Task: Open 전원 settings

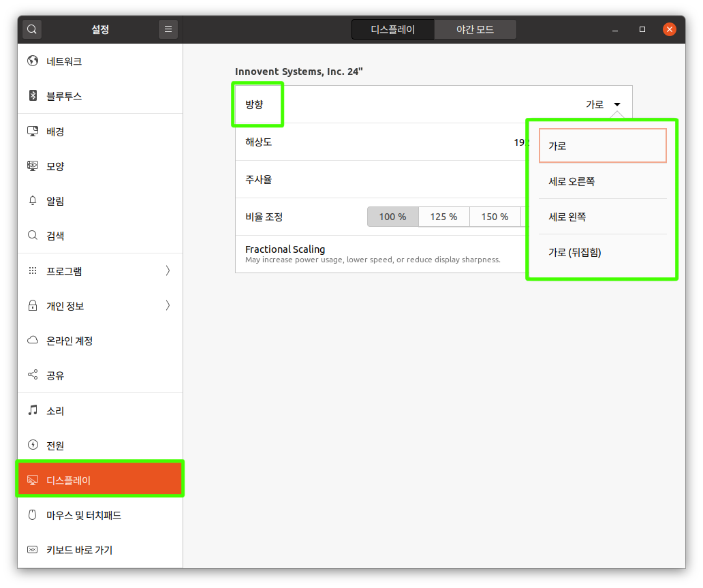Action: click(100, 445)
